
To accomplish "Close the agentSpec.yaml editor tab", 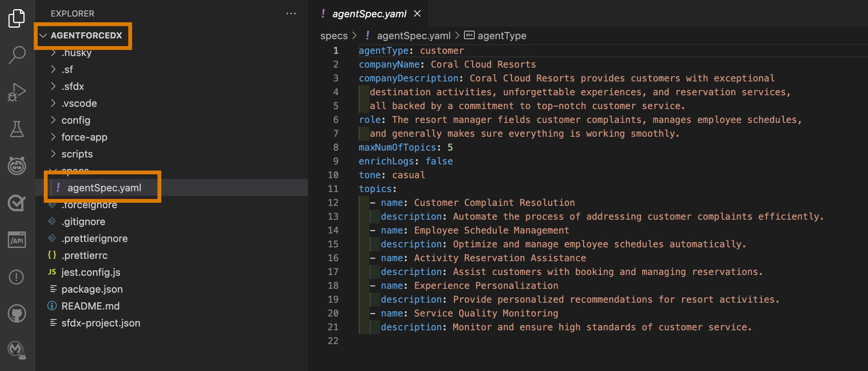I will (417, 14).
